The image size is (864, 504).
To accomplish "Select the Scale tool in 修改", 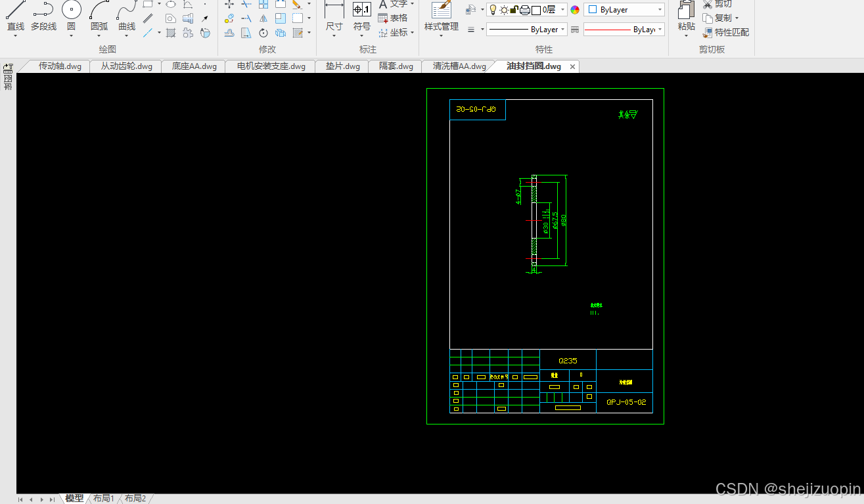I will (x=281, y=18).
